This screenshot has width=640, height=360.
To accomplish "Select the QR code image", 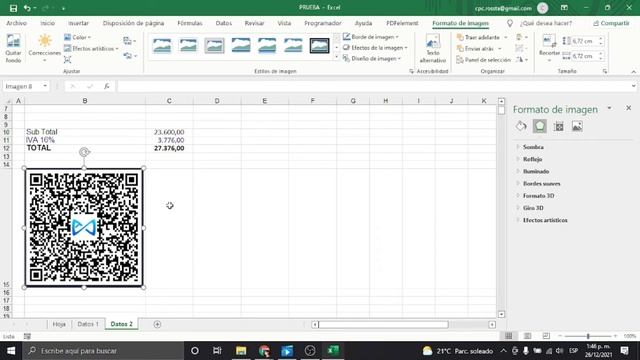I will [84, 228].
